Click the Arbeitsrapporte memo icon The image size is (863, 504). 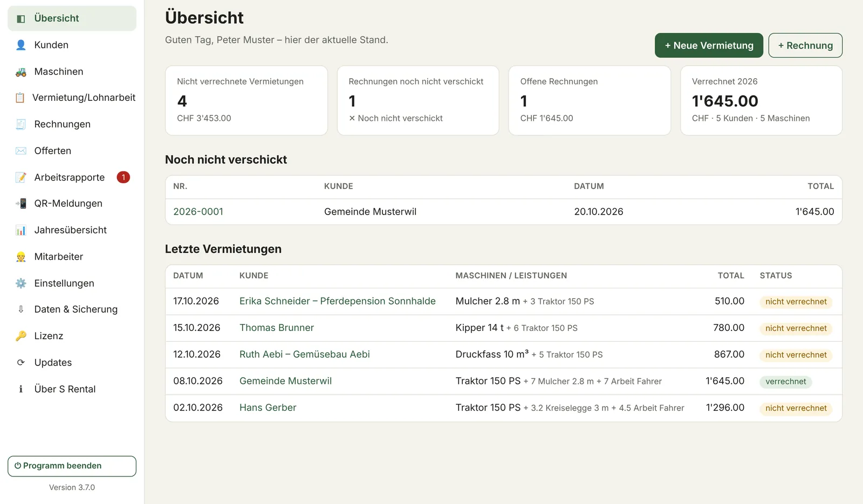point(20,177)
